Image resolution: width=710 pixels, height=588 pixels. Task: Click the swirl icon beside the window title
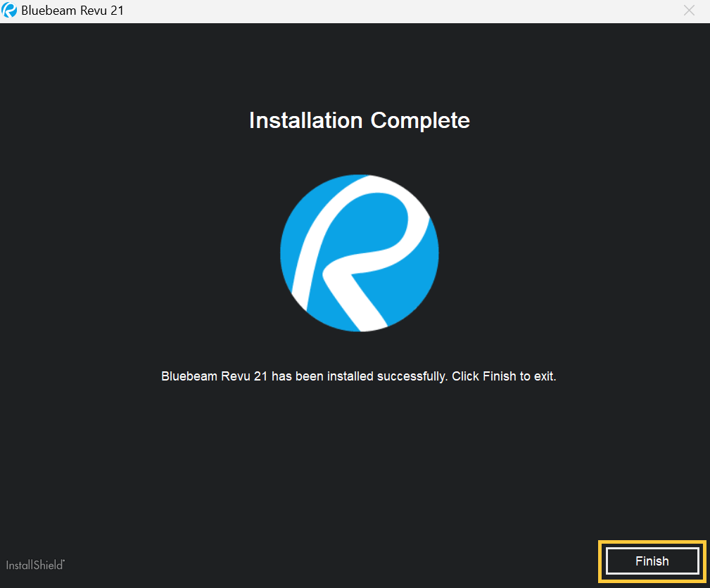point(10,10)
